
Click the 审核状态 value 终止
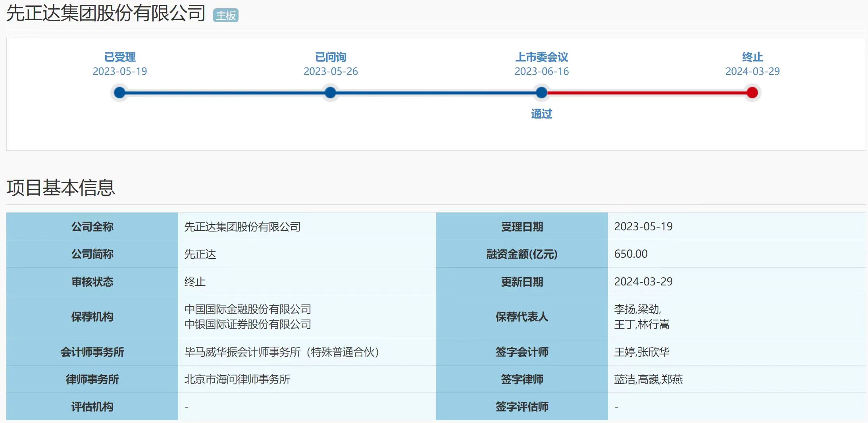click(195, 282)
